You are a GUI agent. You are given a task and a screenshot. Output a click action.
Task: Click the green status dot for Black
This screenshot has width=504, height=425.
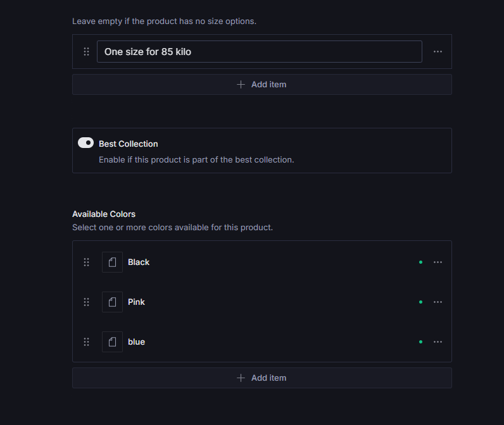420,262
